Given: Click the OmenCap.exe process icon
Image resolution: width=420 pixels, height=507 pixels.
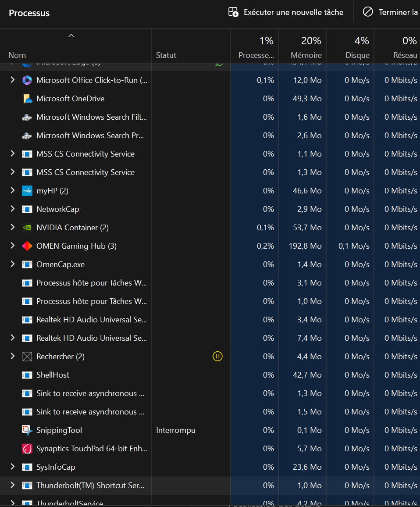Looking at the screenshot, I should coord(27,264).
